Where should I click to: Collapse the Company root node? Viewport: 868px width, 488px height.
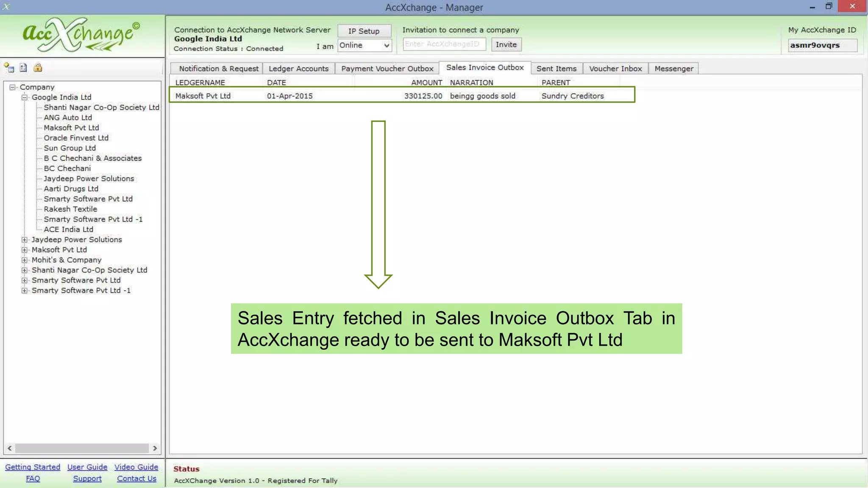click(x=13, y=87)
